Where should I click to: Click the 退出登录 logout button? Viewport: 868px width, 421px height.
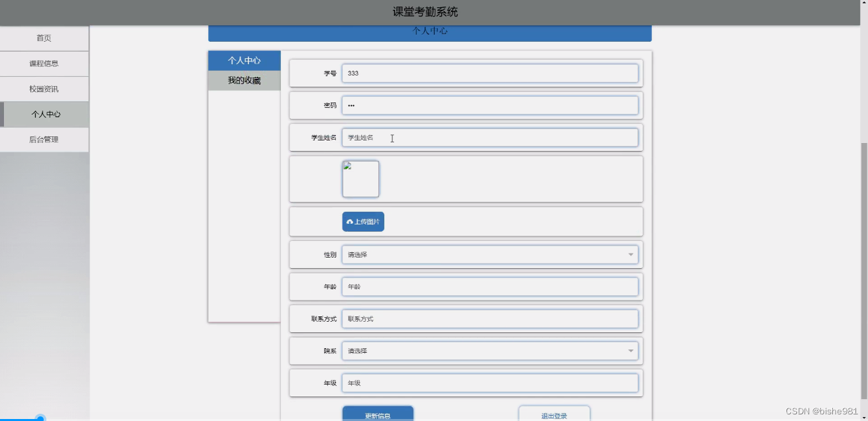554,414
